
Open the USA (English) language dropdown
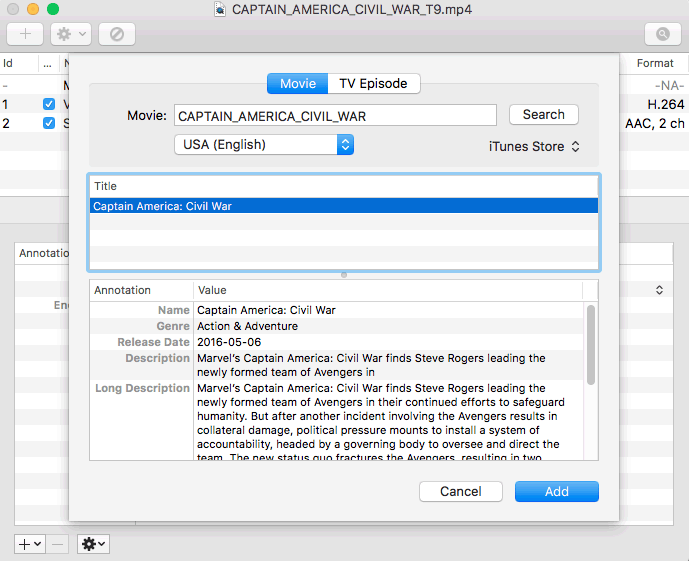click(x=264, y=145)
